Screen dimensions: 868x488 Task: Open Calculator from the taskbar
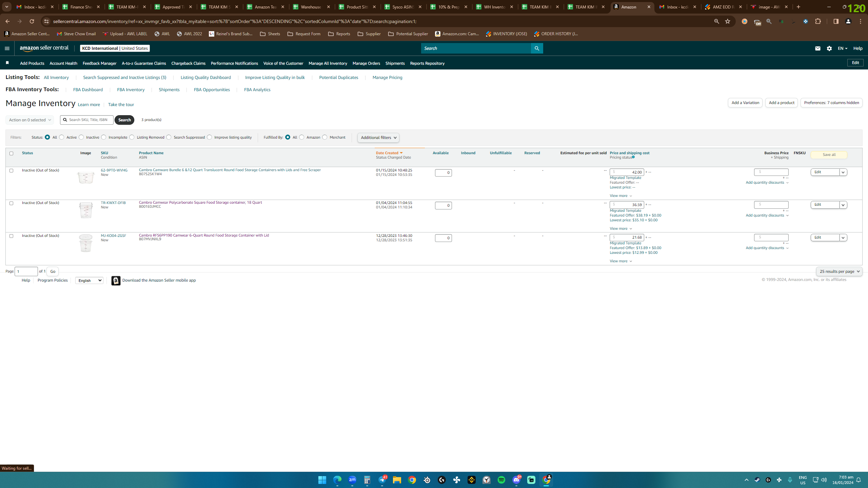pyautogui.click(x=367, y=480)
